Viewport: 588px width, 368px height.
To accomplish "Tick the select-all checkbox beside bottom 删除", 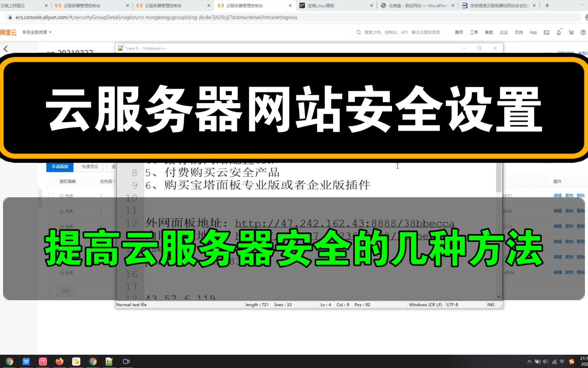I will coord(51,291).
